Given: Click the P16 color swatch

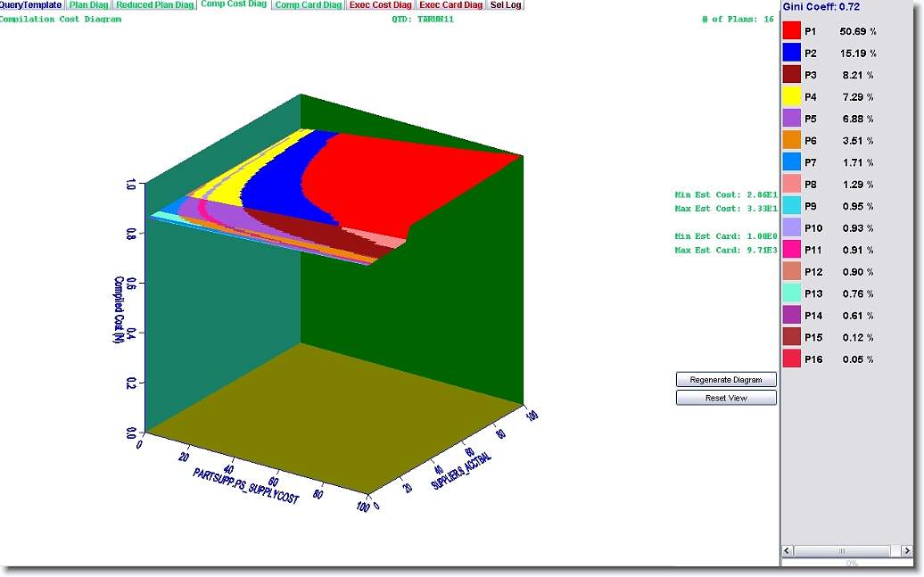Looking at the screenshot, I should tap(791, 359).
